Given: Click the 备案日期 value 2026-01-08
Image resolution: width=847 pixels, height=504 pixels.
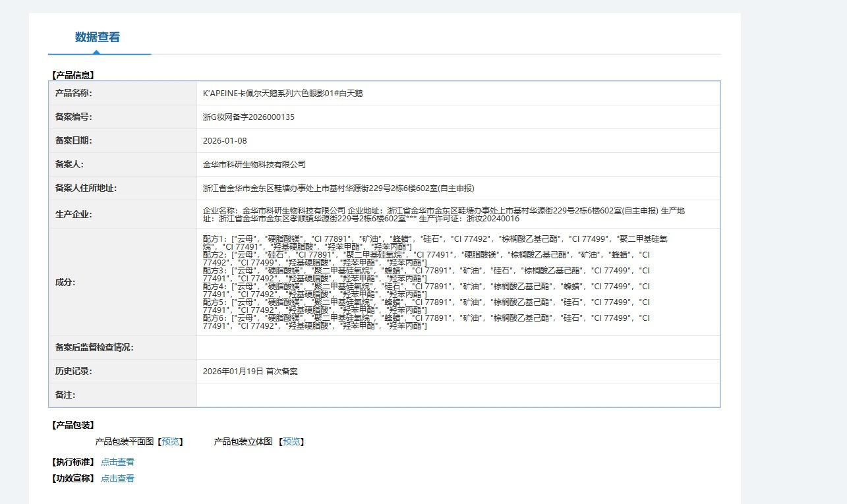Looking at the screenshot, I should click(x=225, y=140).
